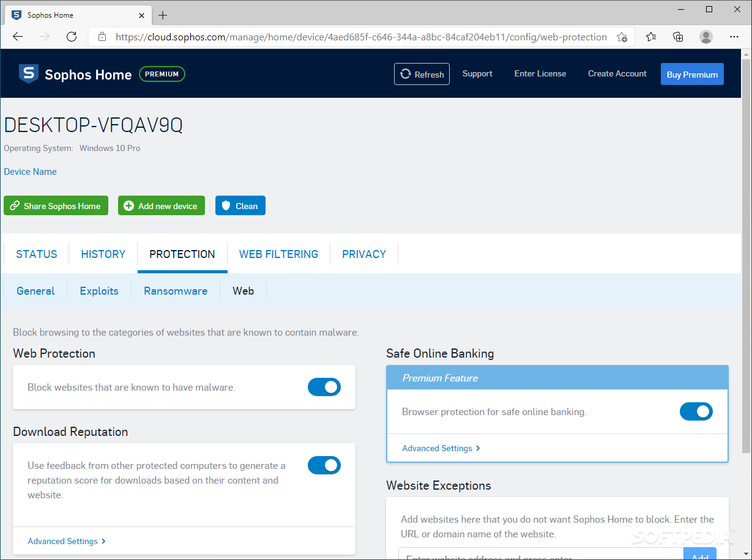The width and height of the screenshot is (752, 560).
Task: Select the PROTECTION tab
Action: 182,254
